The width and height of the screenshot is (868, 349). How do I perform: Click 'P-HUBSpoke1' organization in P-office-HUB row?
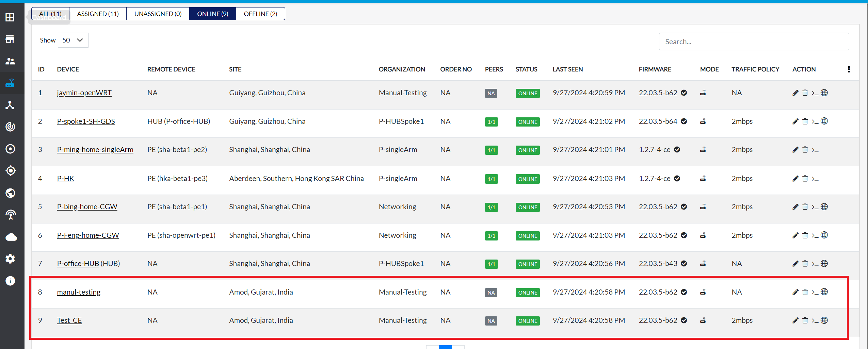[401, 264]
